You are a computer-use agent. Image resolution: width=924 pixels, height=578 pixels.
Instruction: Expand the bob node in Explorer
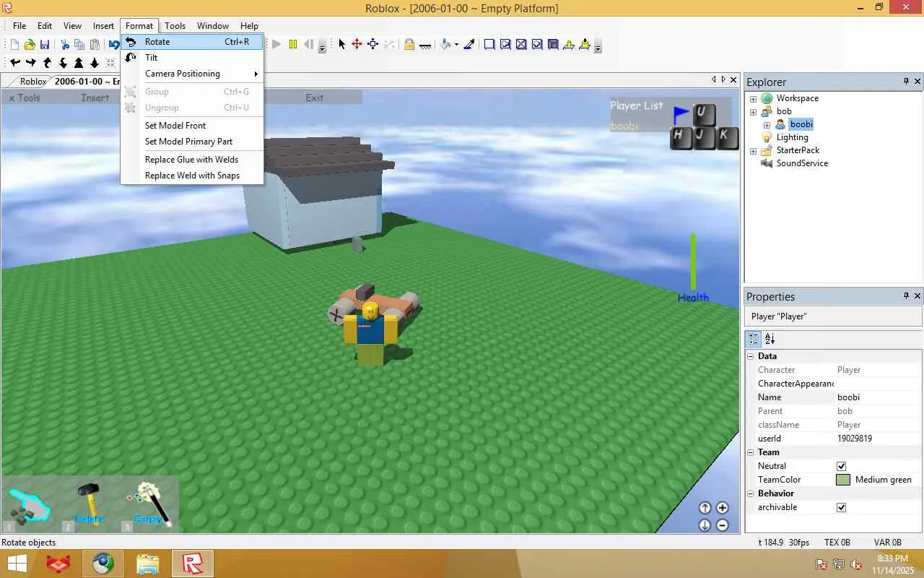tap(753, 111)
